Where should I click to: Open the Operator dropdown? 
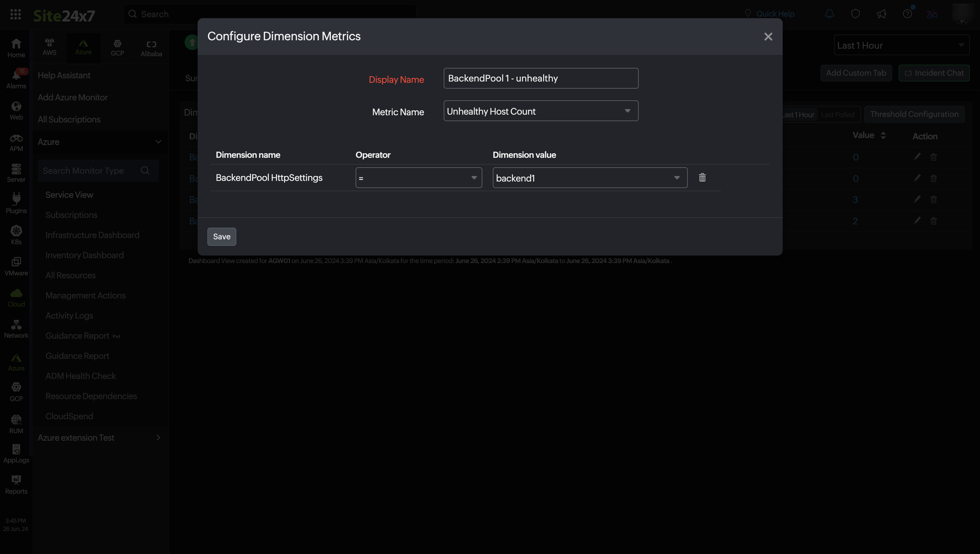418,178
